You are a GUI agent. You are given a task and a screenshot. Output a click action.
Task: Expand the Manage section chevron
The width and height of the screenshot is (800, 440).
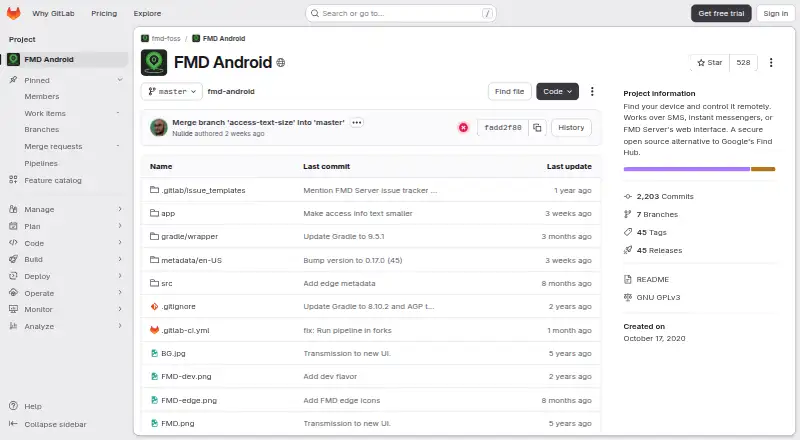(x=120, y=209)
